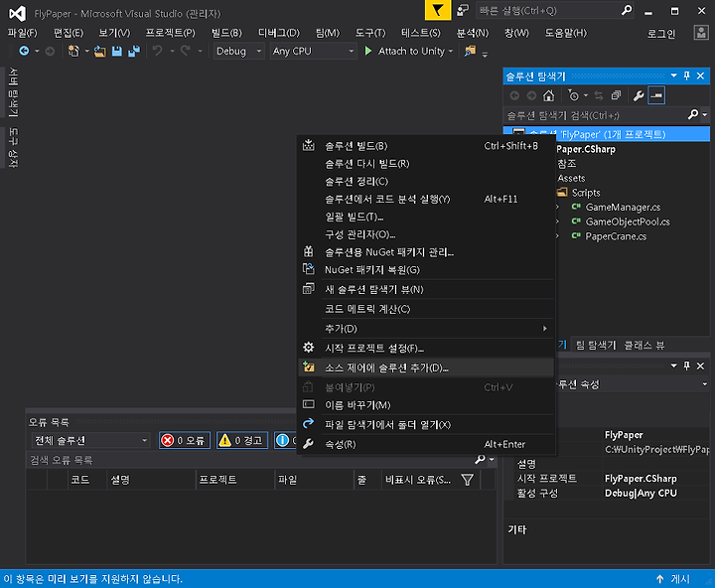
Task: Click the Redo toolbar icon
Action: point(185,51)
